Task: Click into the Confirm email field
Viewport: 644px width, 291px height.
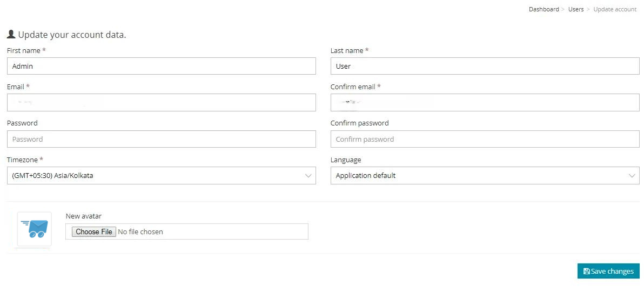Action: pyautogui.click(x=485, y=102)
